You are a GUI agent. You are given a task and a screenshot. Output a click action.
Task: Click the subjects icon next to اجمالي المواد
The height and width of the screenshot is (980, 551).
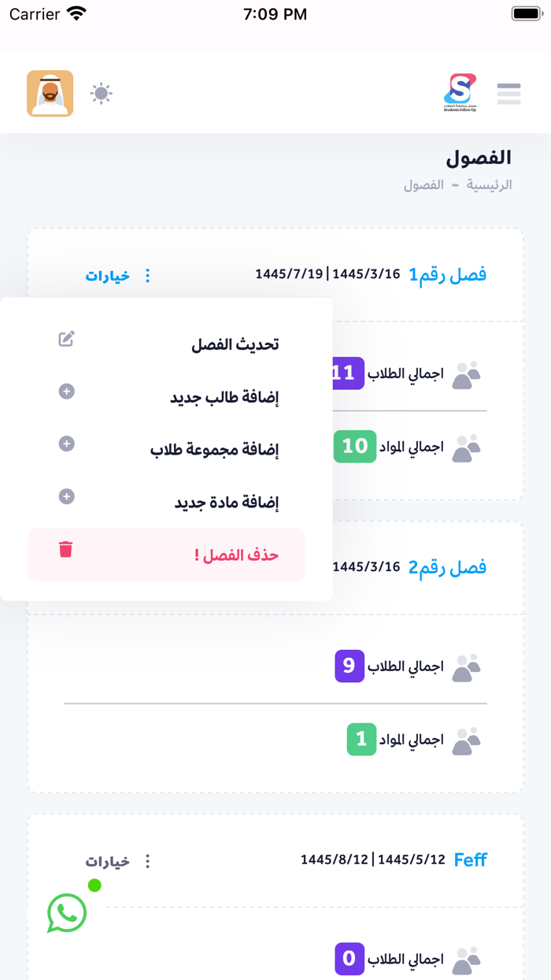pyautogui.click(x=465, y=446)
